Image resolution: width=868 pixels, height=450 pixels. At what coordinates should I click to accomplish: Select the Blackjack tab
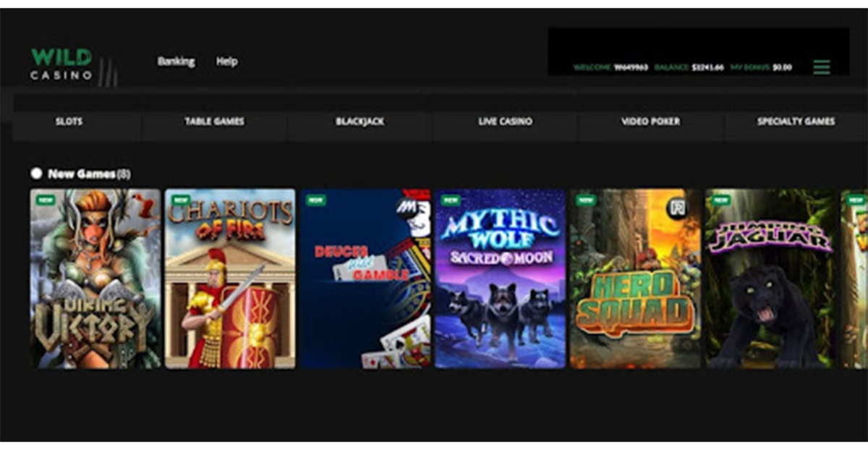(359, 122)
